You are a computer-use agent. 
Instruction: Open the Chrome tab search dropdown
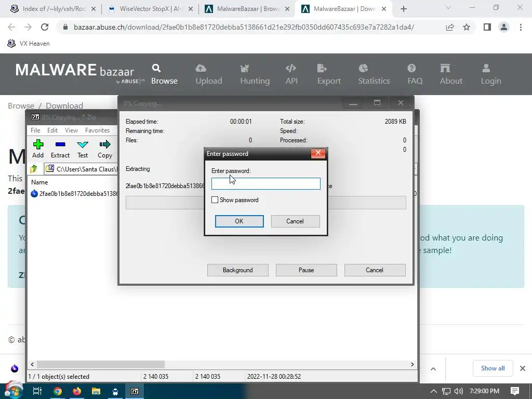[x=448, y=7]
